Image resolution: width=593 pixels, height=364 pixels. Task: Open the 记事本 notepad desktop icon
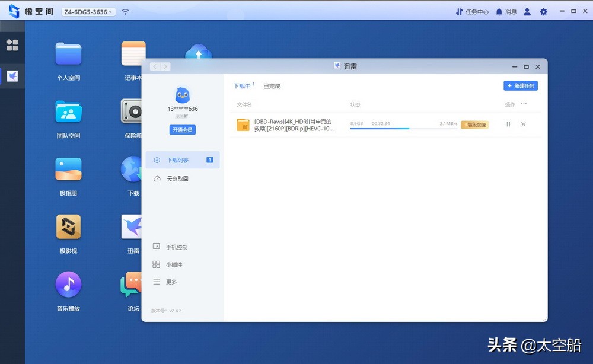pyautogui.click(x=133, y=54)
